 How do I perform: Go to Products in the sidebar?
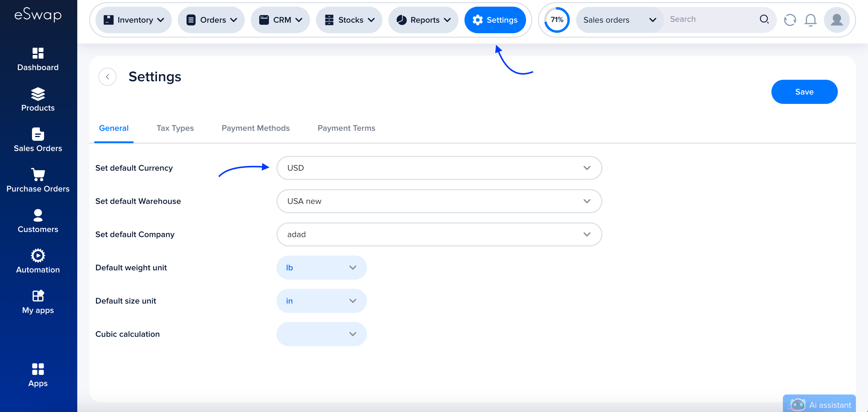(x=38, y=100)
